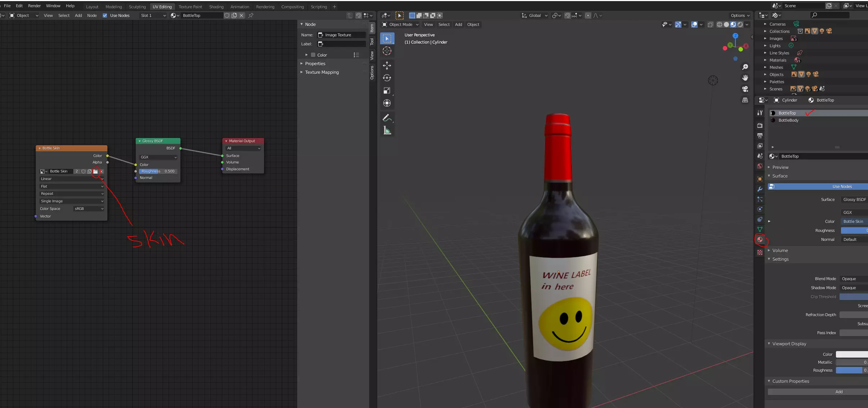Open the sRGB color space dropdown
This screenshot has height=408, width=868.
pyautogui.click(x=89, y=209)
